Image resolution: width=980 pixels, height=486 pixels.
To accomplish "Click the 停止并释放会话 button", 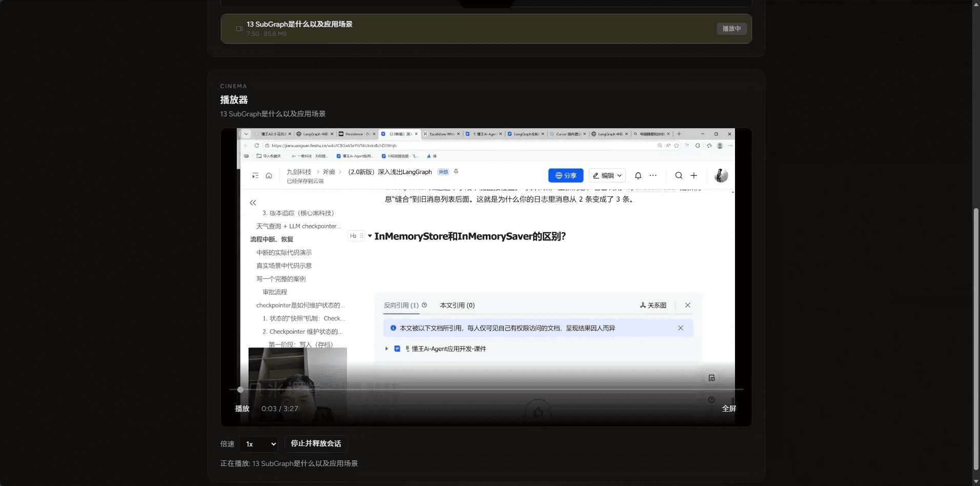I will (316, 443).
